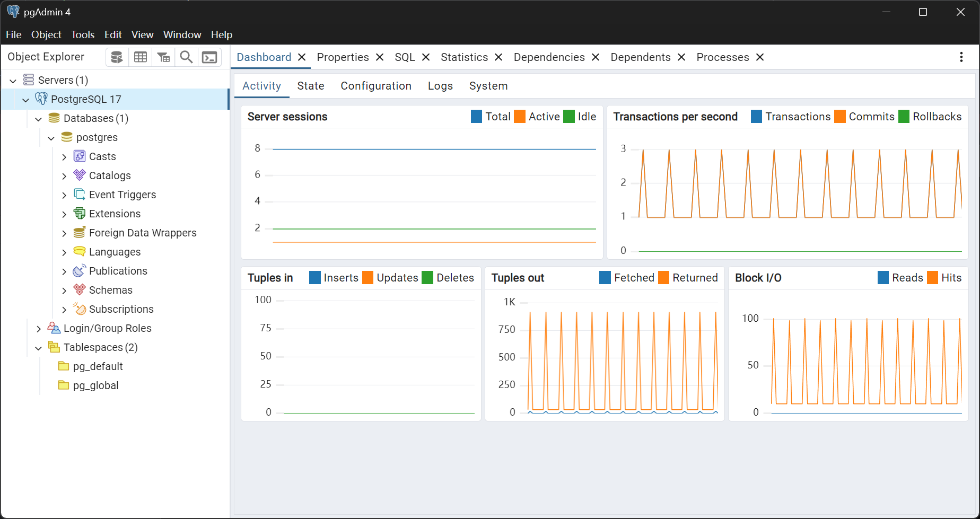Viewport: 980px width, 519px height.
Task: Expand the Login/Group Roles node
Action: tap(39, 329)
